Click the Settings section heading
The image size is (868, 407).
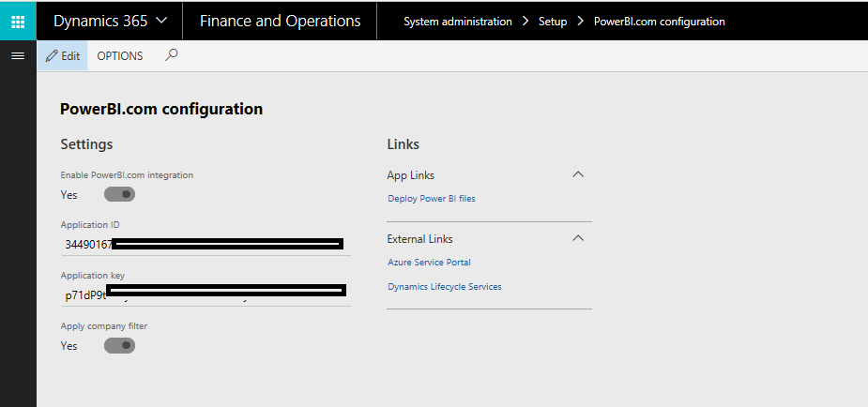coord(86,144)
